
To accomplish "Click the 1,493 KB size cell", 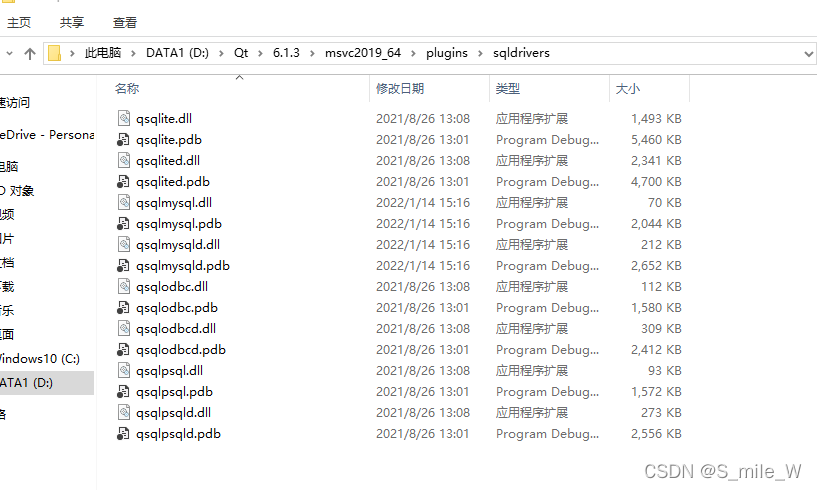I will pyautogui.click(x=656, y=119).
